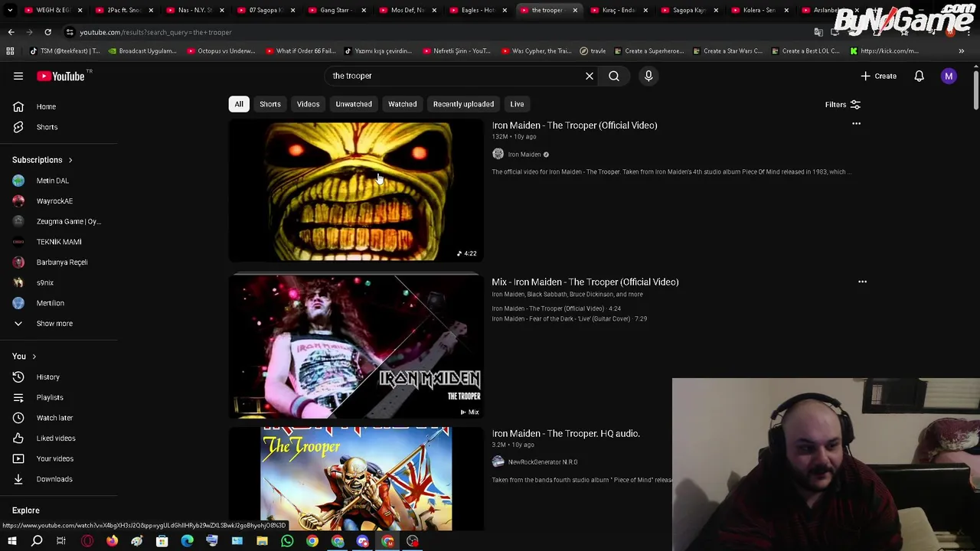The height and width of the screenshot is (551, 980).
Task: Click the browser address bar URL
Action: pos(155,32)
